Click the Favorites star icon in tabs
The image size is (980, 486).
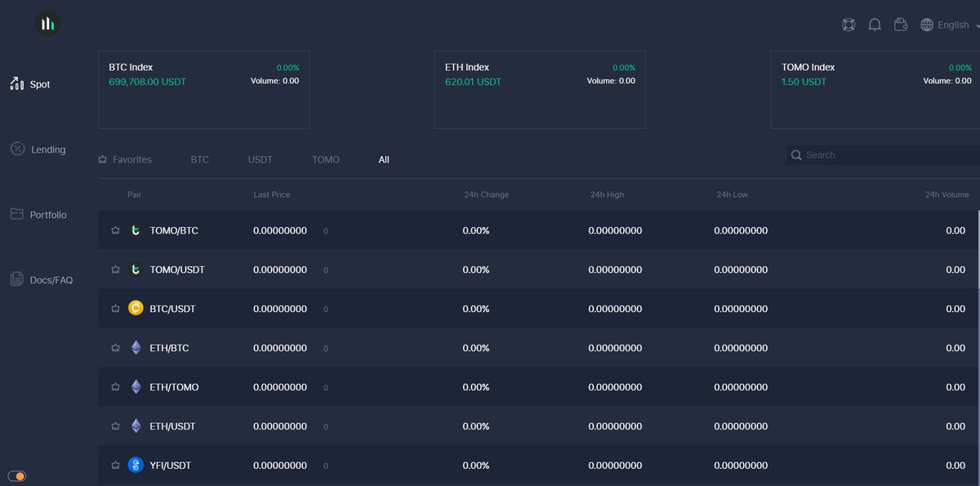tap(102, 159)
